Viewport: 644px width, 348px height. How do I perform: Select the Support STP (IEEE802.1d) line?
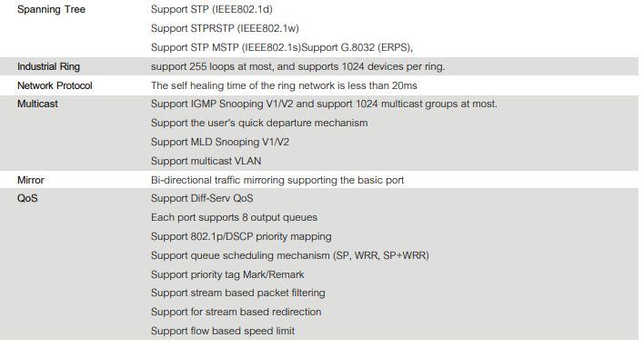pyautogui.click(x=212, y=9)
